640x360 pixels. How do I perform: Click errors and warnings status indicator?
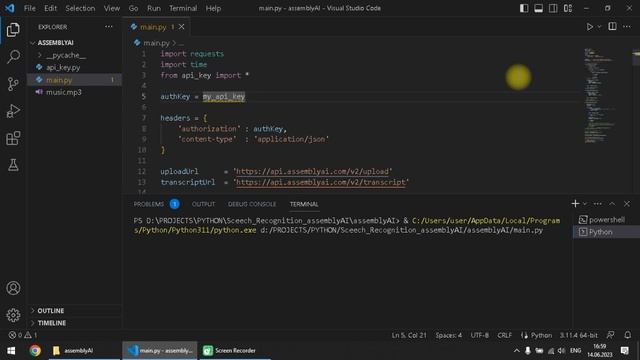(23, 335)
